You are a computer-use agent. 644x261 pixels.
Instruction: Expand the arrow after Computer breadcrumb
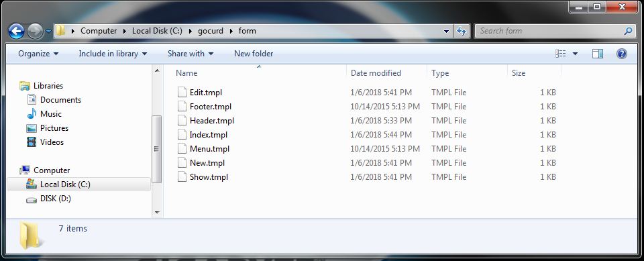tap(125, 31)
